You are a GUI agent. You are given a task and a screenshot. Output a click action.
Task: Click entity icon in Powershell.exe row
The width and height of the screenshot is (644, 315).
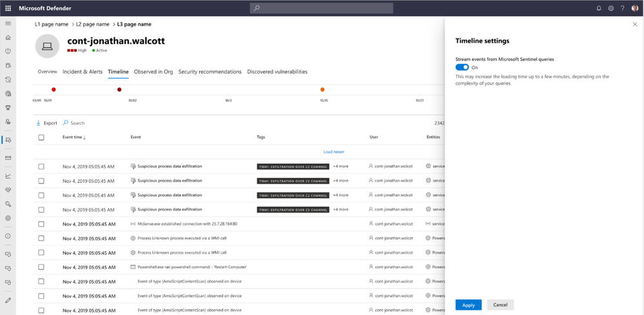429,267
